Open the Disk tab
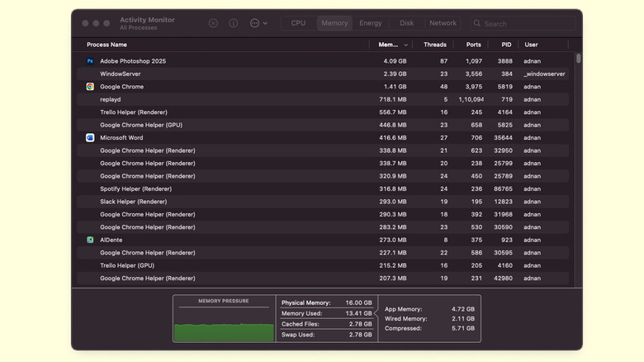Screen dimensions: 644x362 click(407, 23)
